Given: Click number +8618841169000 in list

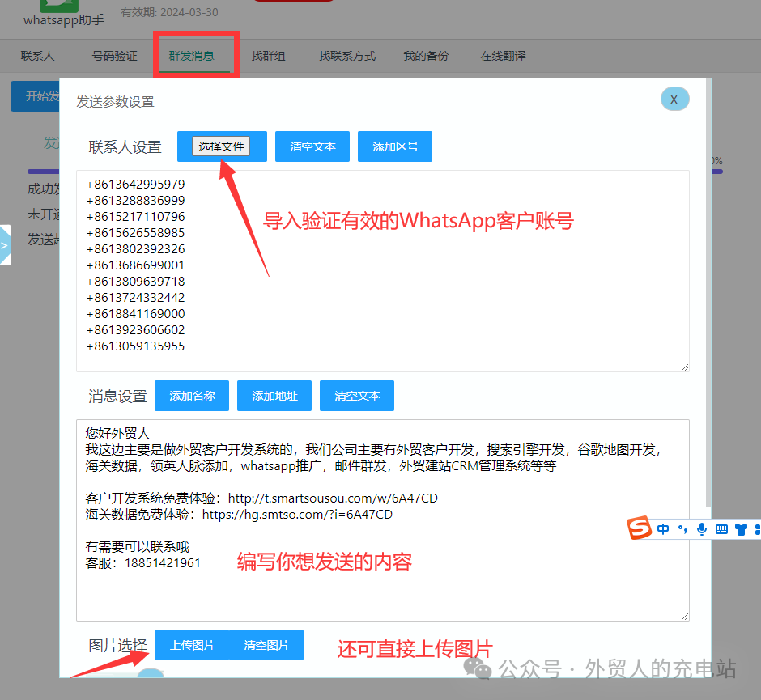Looking at the screenshot, I should click(x=135, y=314).
